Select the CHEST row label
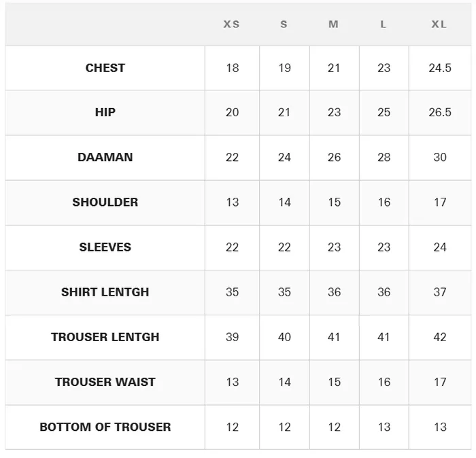Viewport: 476px width, 458px height. point(105,68)
